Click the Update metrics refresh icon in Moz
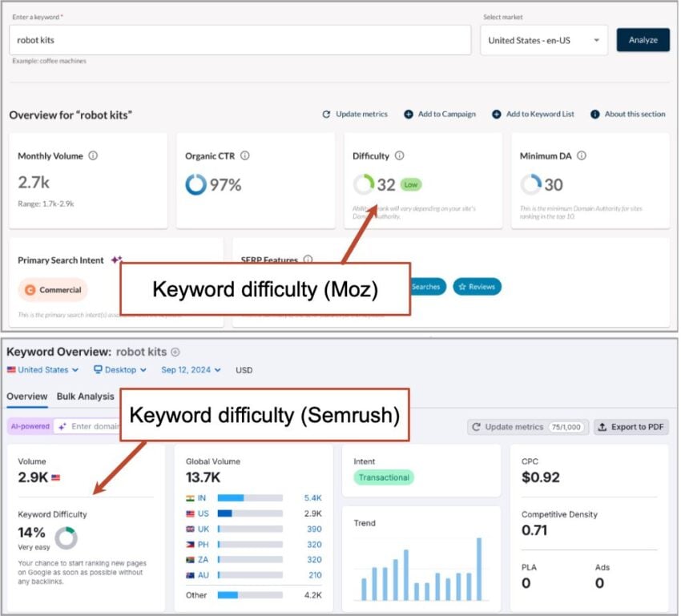Screen dimensions: 681x616 pyautogui.click(x=326, y=115)
